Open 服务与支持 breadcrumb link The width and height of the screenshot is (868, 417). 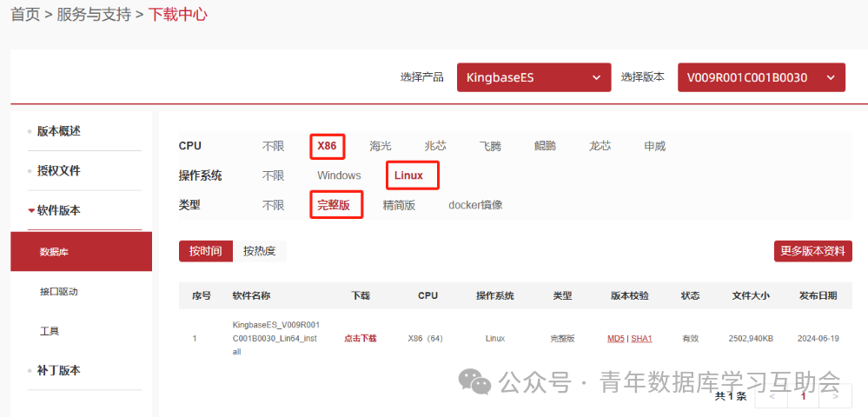pos(94,15)
